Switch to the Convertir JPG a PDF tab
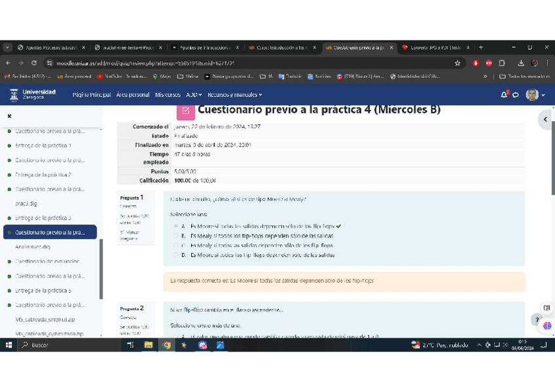 point(435,47)
